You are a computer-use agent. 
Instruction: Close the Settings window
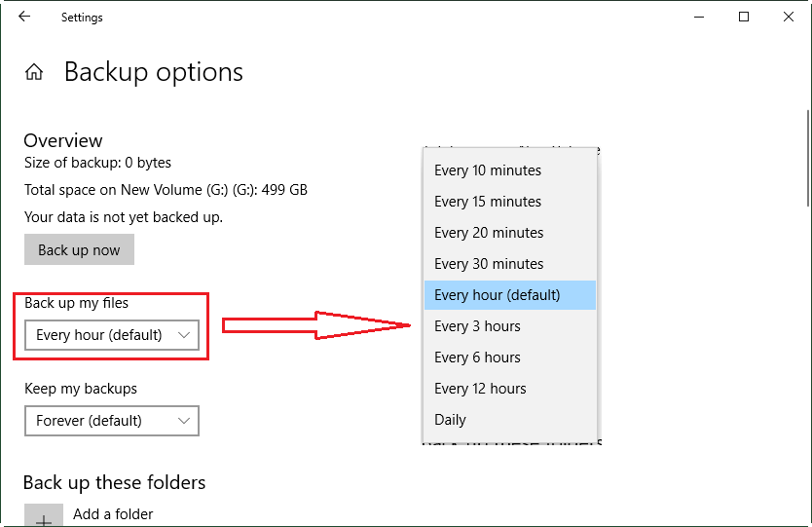(789, 17)
